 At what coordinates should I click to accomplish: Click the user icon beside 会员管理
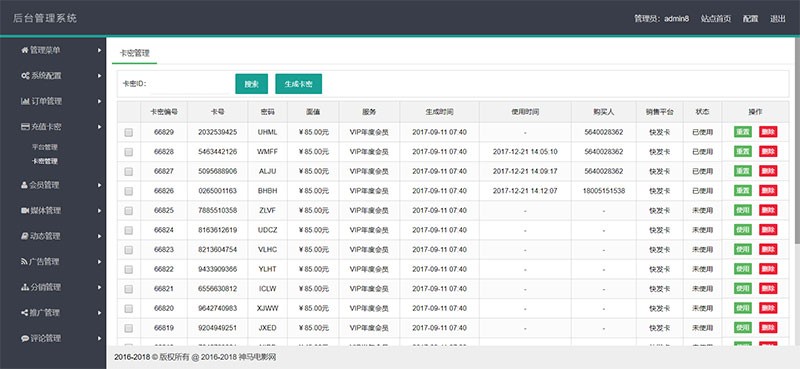(24, 185)
